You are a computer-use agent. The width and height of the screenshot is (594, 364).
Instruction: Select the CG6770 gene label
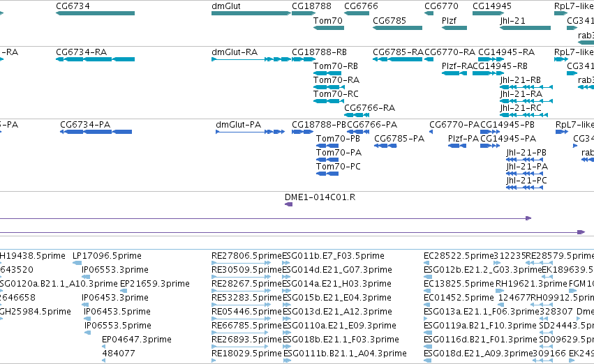[441, 6]
